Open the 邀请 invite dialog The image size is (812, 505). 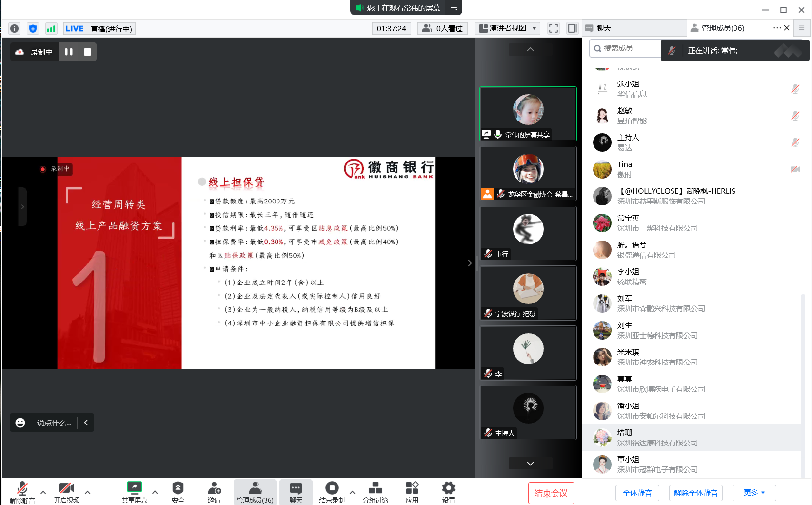click(214, 492)
